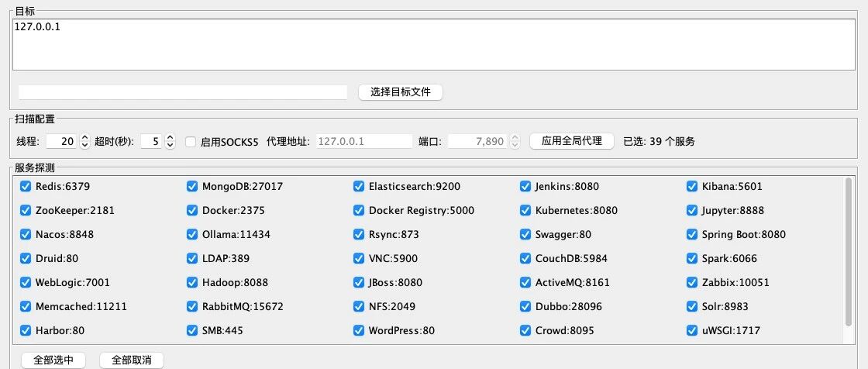Deselect JBoss:8080 checkbox
The image size is (868, 369).
(x=359, y=283)
